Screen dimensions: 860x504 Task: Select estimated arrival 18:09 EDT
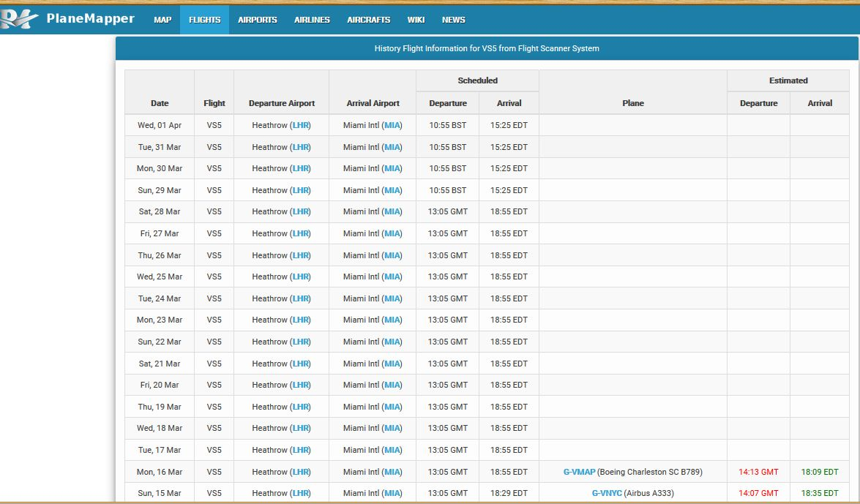point(820,472)
